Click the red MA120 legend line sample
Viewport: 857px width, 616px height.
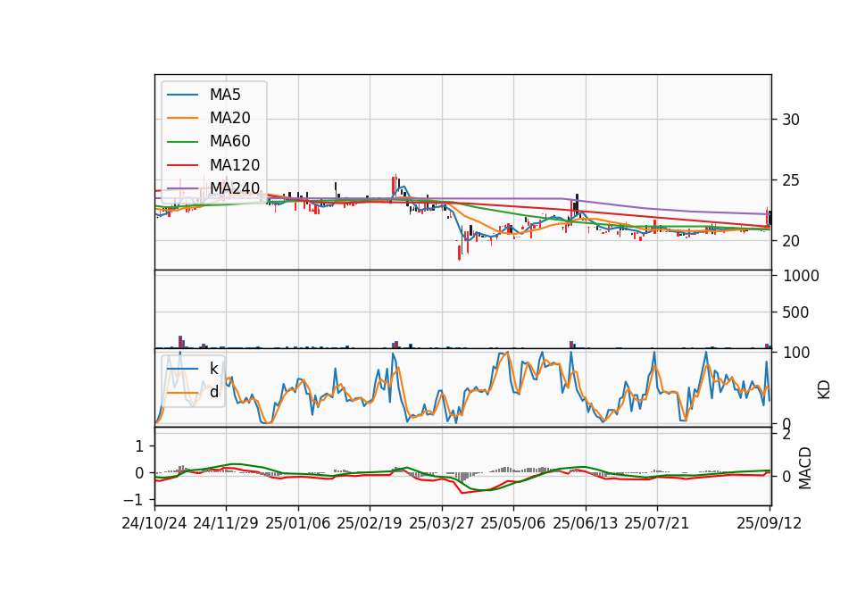182,166
